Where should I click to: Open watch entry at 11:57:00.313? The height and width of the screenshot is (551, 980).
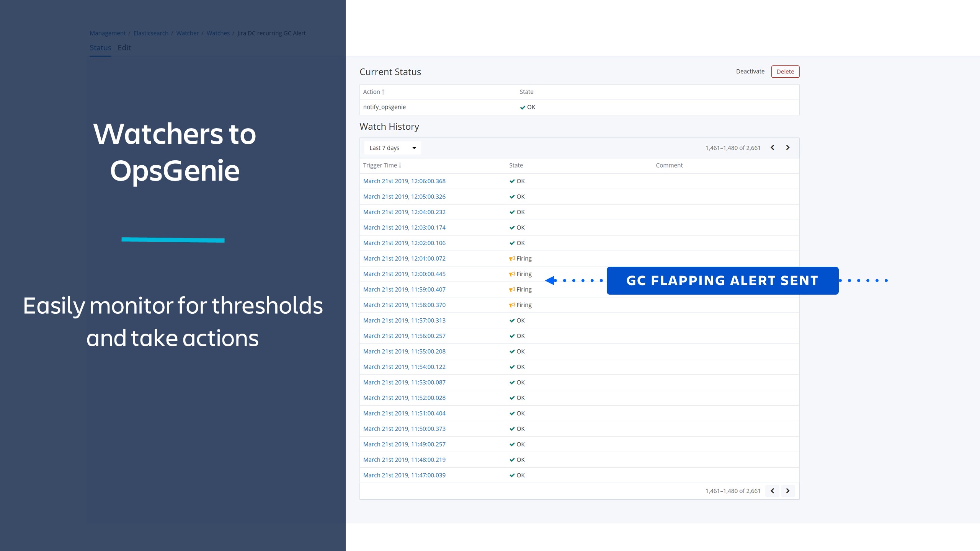tap(404, 321)
